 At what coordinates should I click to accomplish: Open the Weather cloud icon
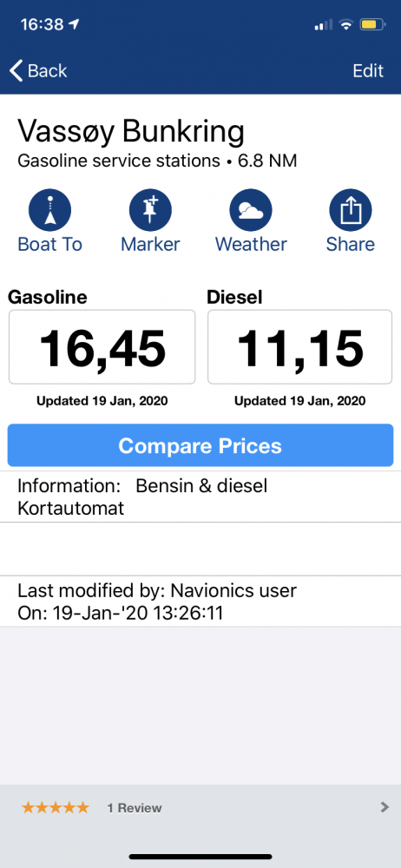(251, 210)
